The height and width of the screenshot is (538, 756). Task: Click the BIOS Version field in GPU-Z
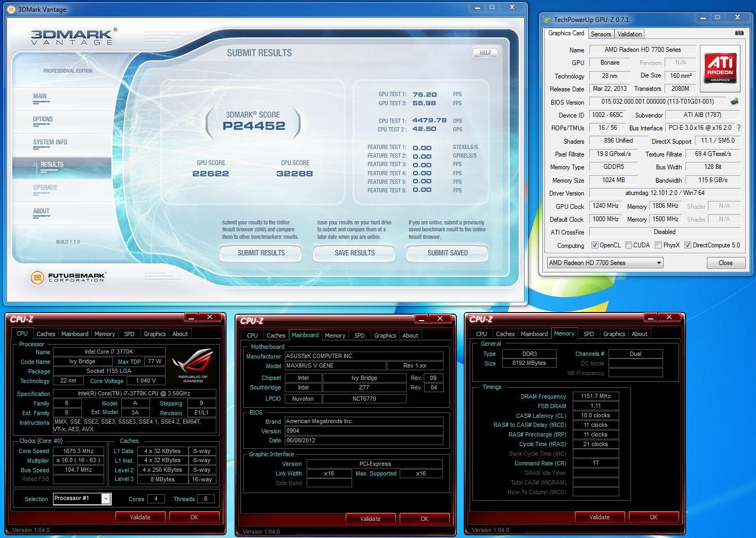658,102
